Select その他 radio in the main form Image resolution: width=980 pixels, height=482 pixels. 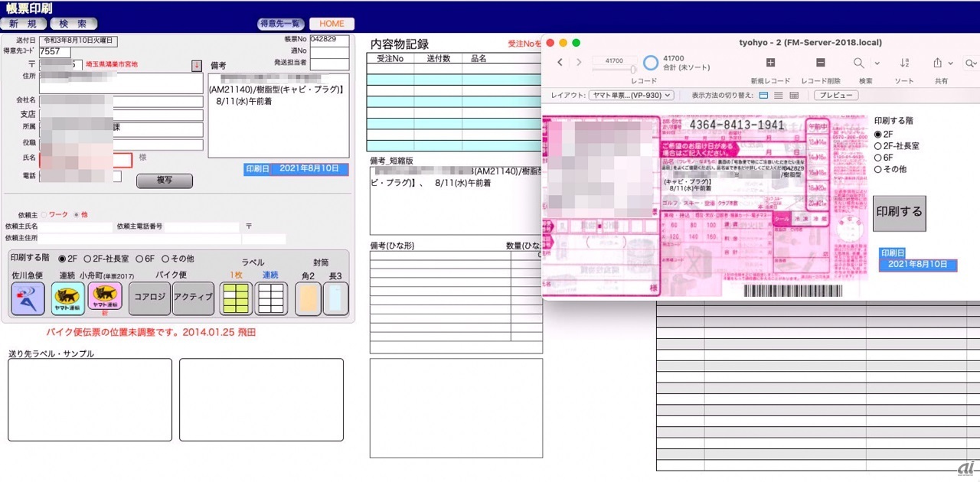click(x=165, y=259)
